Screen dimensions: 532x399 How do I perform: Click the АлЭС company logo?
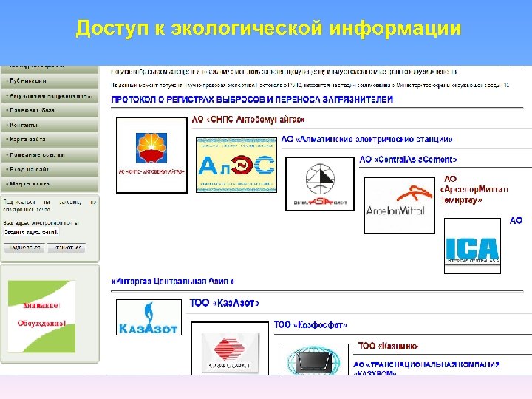(236, 165)
